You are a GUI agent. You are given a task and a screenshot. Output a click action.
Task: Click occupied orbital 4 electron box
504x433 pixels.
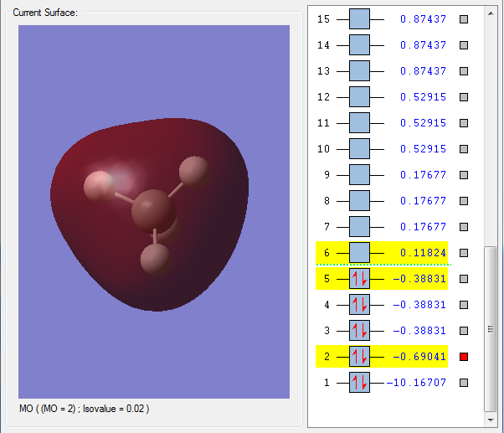coord(359,305)
